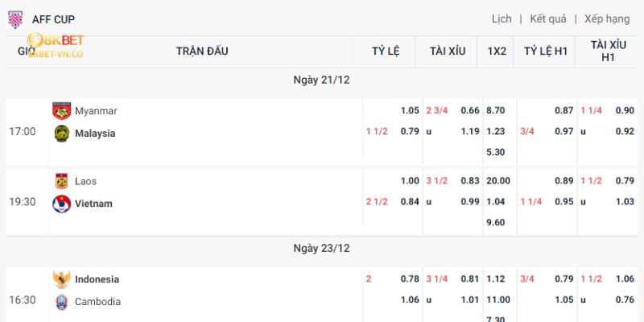Click the AFF Cup logo icon
The height and width of the screenshot is (322, 644).
click(14, 19)
